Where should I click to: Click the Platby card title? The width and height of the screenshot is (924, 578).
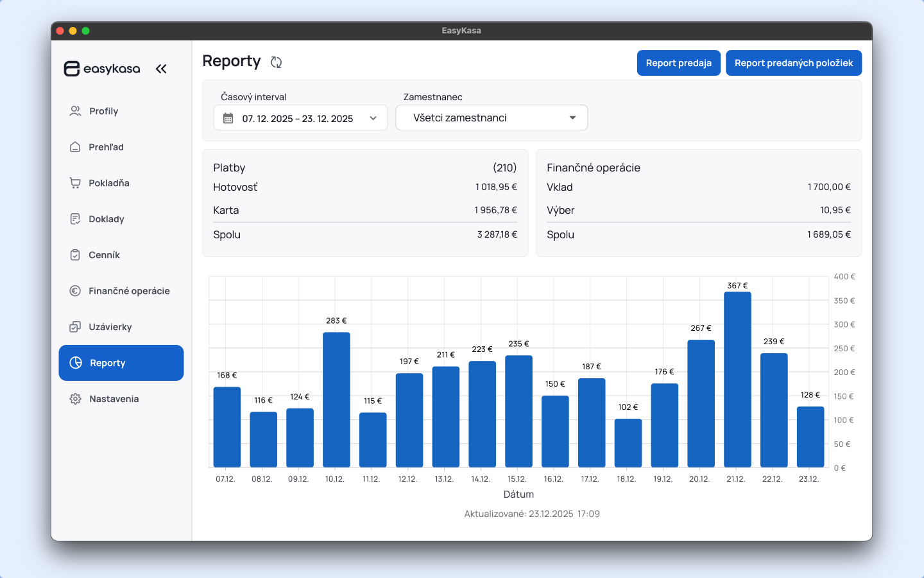click(229, 168)
